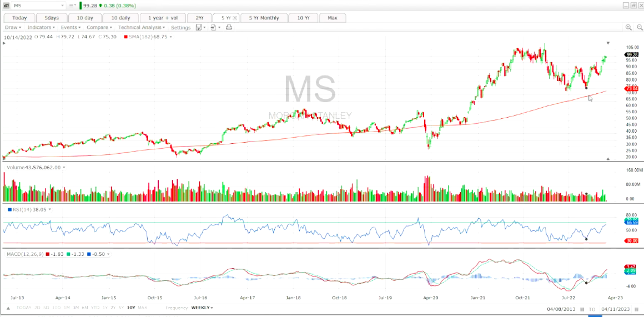This screenshot has width=644, height=317.
Task: Select the 3M range
Action: tap(77, 308)
